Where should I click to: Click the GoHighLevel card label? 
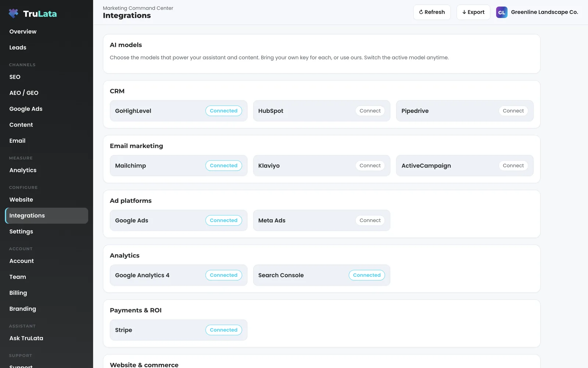click(x=133, y=111)
